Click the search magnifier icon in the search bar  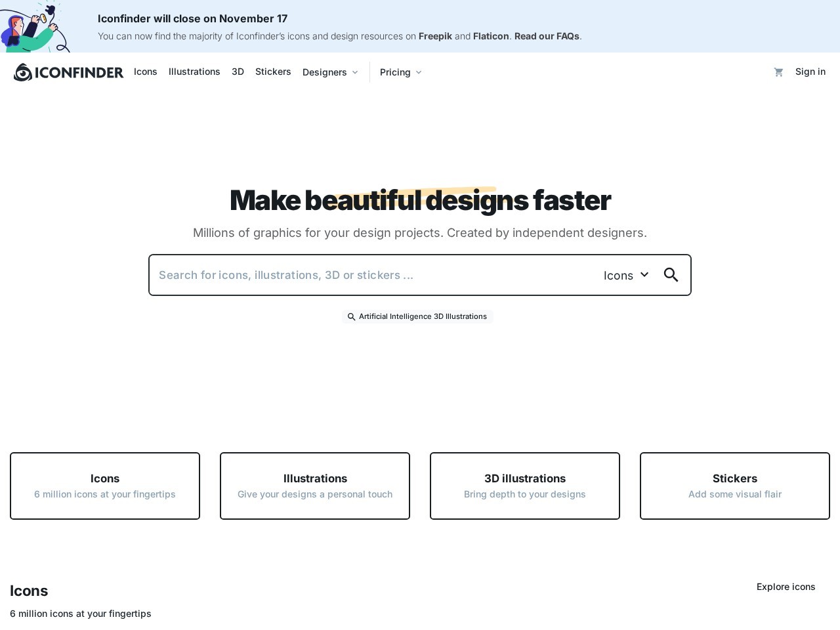[x=671, y=275]
